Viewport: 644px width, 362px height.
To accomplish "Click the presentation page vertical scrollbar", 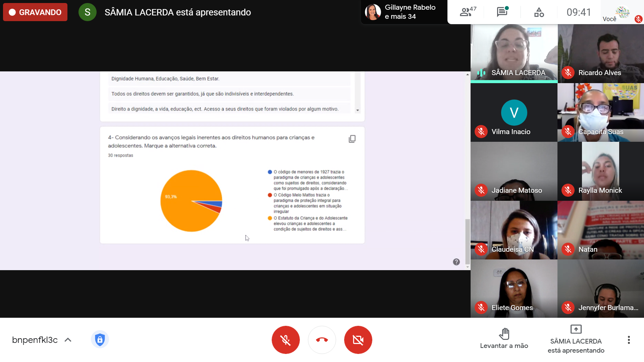I will [467, 241].
